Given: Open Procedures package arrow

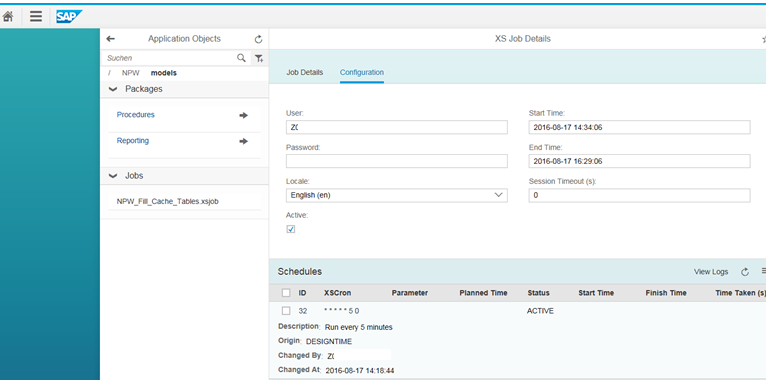Looking at the screenshot, I should tap(243, 115).
